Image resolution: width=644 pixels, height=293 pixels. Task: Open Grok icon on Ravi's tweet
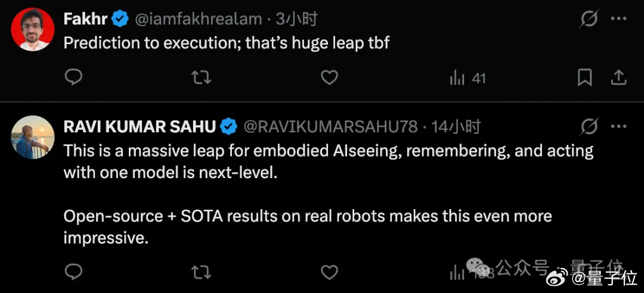pos(589,127)
